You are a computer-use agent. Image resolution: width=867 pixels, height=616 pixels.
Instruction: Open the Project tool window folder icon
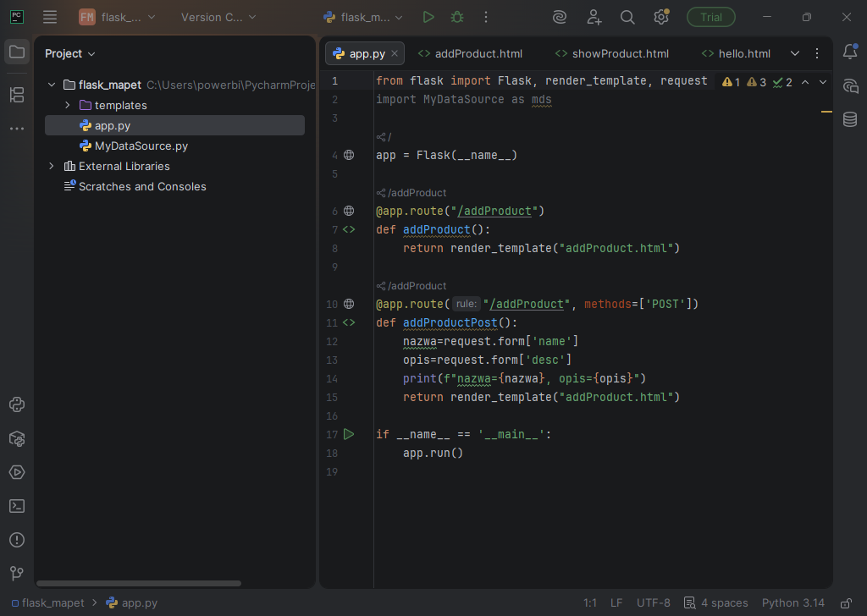click(x=17, y=52)
